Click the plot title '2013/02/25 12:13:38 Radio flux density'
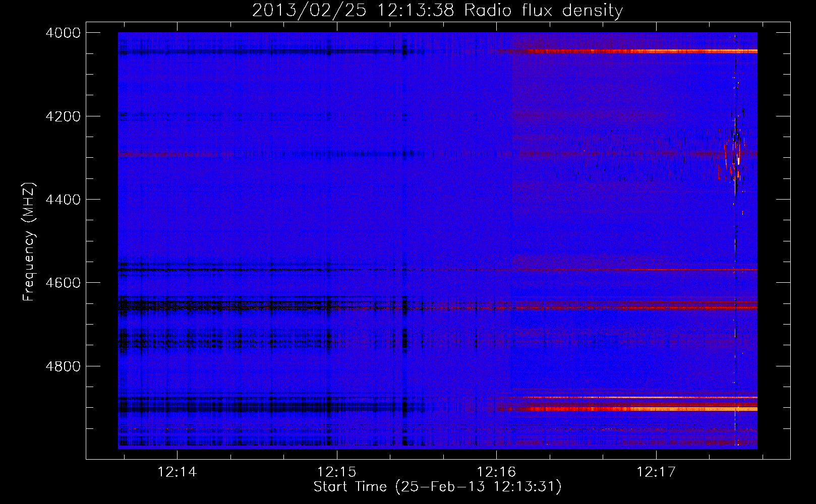This screenshot has height=504, width=816. click(x=437, y=11)
